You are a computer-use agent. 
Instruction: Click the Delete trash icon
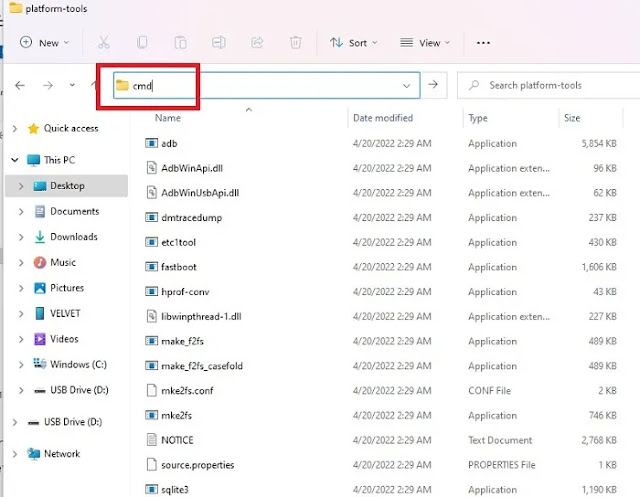click(296, 42)
